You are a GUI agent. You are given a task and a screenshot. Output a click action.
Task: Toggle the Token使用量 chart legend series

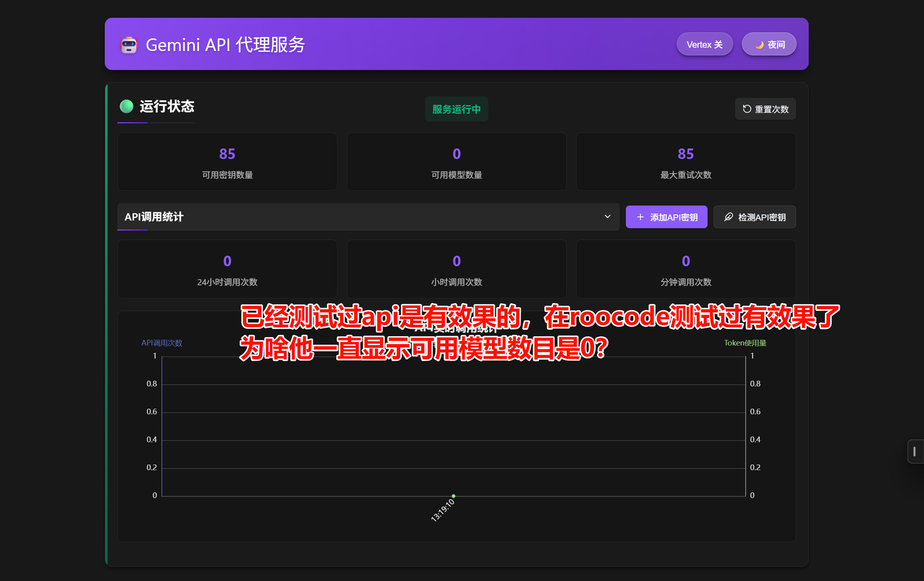745,343
